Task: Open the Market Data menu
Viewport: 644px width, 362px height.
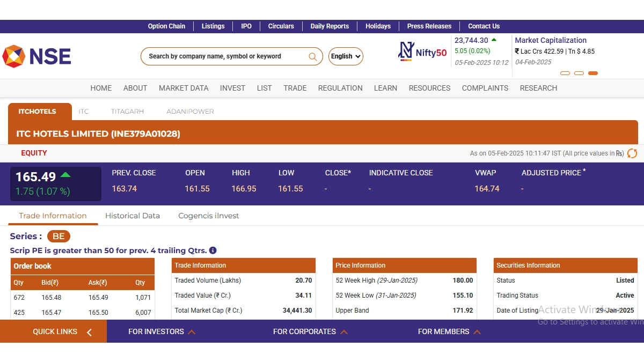Action: tap(184, 88)
